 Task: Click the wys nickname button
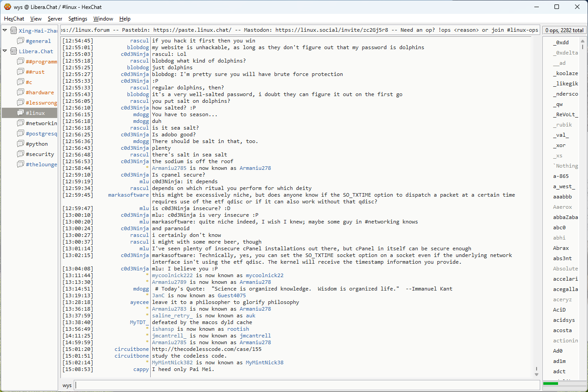pos(67,385)
